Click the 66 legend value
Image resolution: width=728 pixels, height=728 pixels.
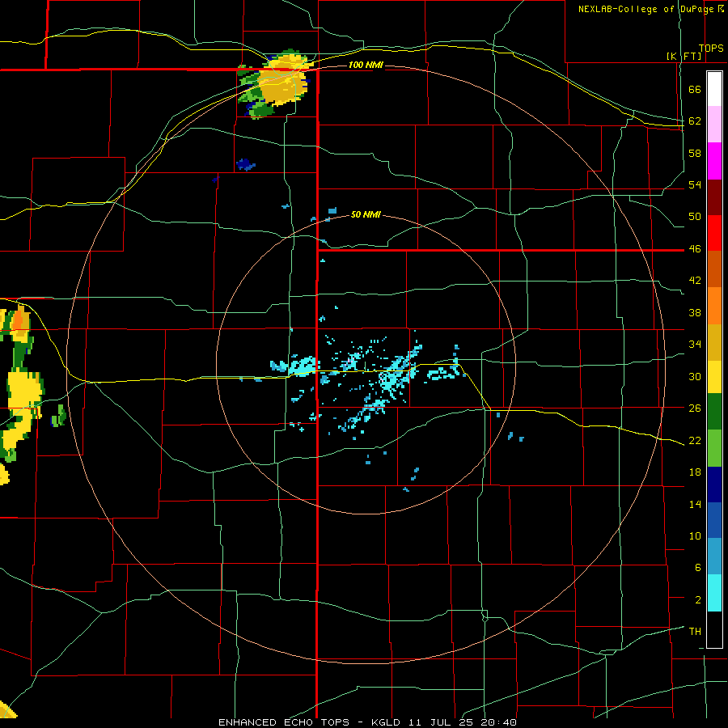(x=695, y=89)
